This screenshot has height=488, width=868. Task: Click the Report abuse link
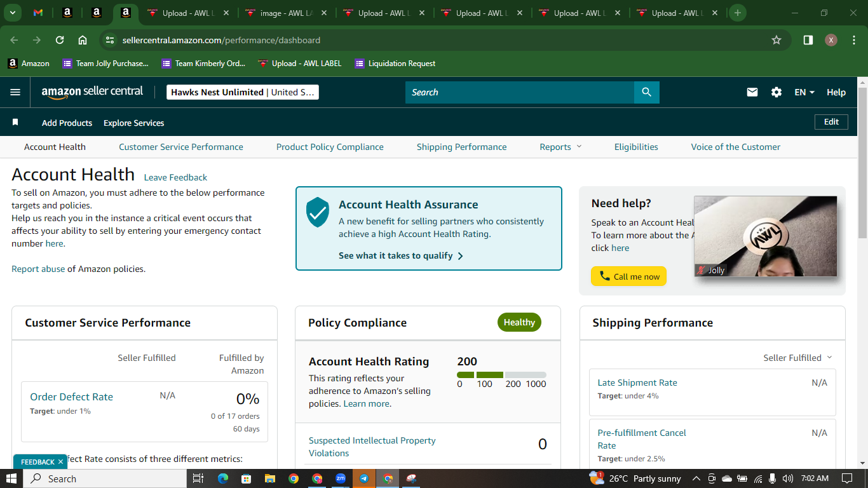point(38,269)
